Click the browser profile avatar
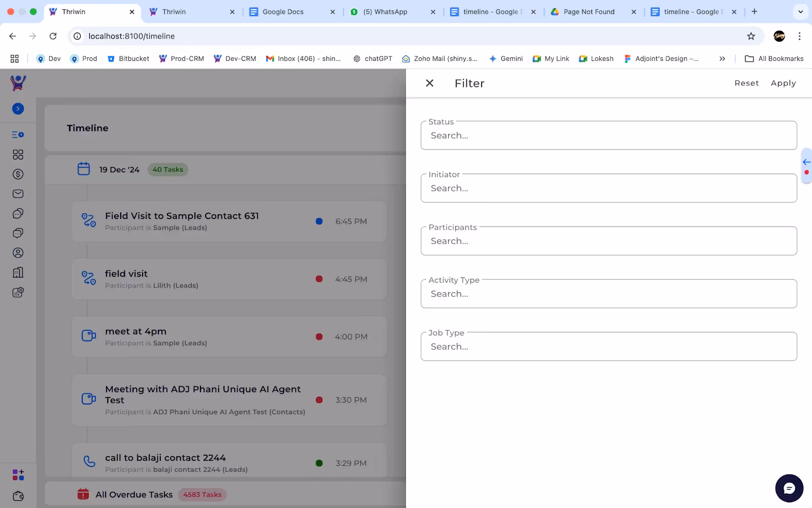This screenshot has width=812, height=508. [x=779, y=36]
